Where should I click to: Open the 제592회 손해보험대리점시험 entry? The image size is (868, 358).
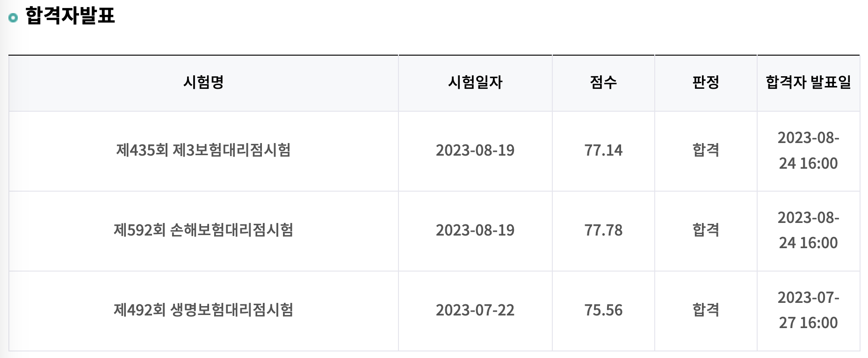203,230
